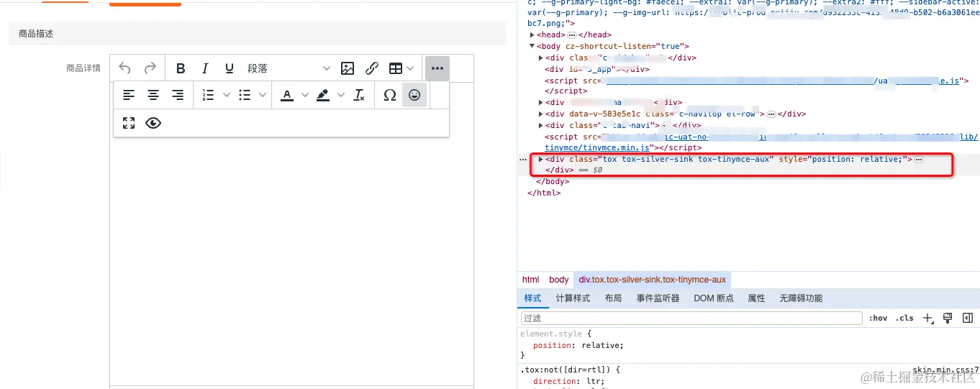Toggle italic formatting
980x389 pixels.
coord(205,68)
